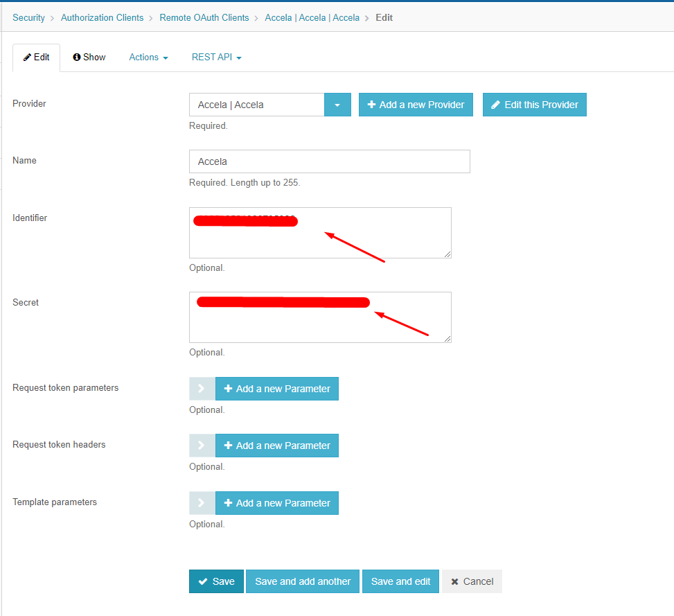Go to Authorization Clients breadcrumb
674x616 pixels.
[102, 17]
